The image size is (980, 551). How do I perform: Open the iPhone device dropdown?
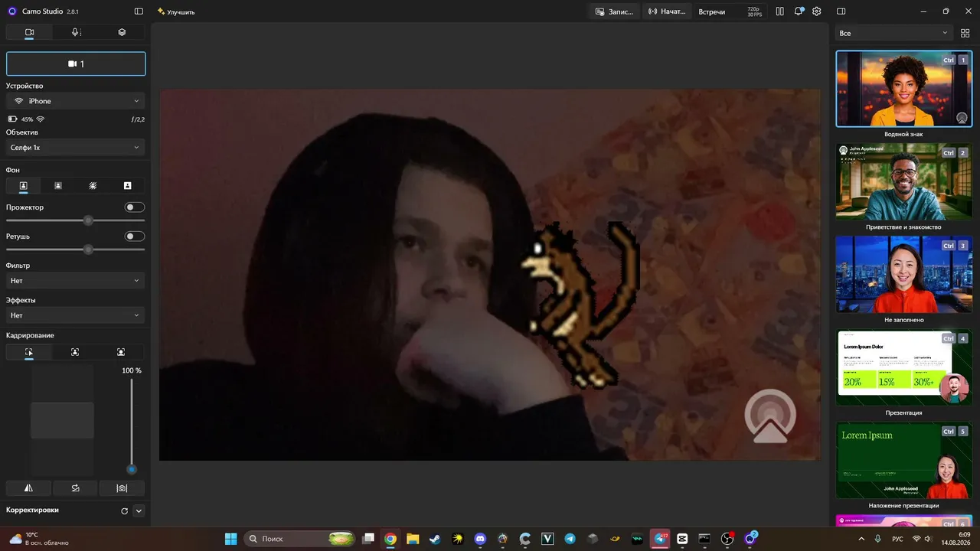pos(76,101)
